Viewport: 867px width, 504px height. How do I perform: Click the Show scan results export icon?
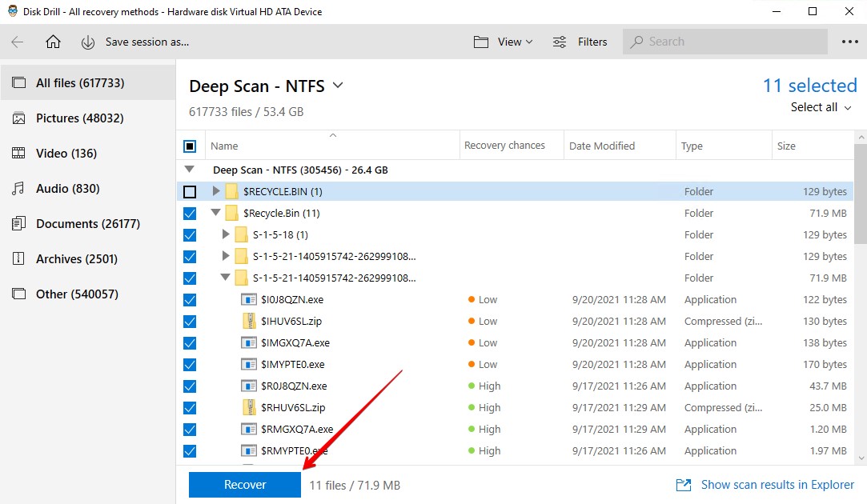click(x=684, y=485)
